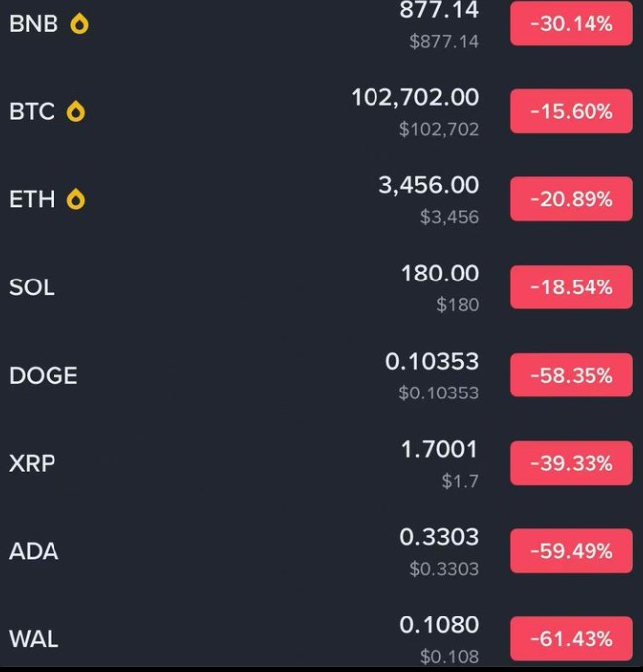This screenshot has height=672, width=643.
Task: Tap the SOL -18.54% change badge
Action: click(x=571, y=287)
